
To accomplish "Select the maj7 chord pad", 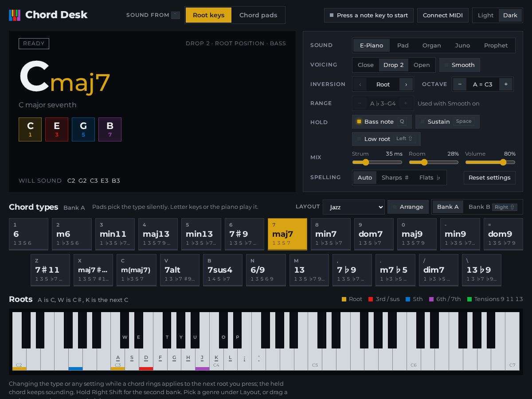I will pos(287,234).
